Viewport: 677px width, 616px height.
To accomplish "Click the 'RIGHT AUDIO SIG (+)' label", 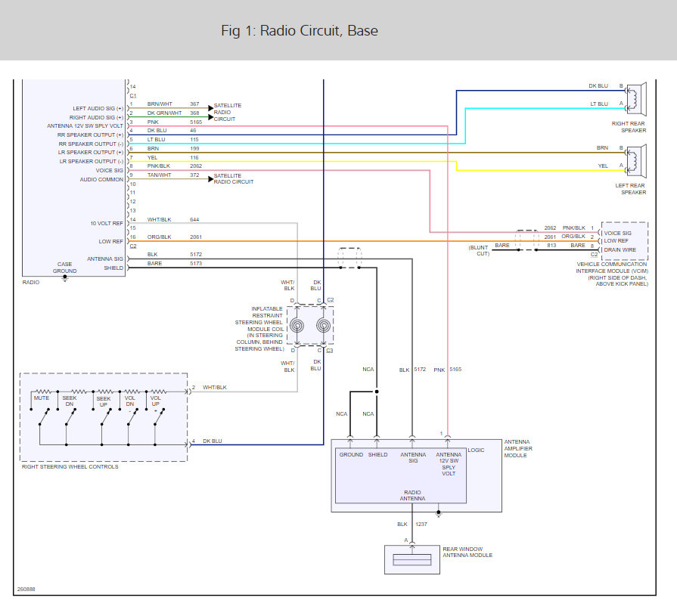I will coord(96,117).
